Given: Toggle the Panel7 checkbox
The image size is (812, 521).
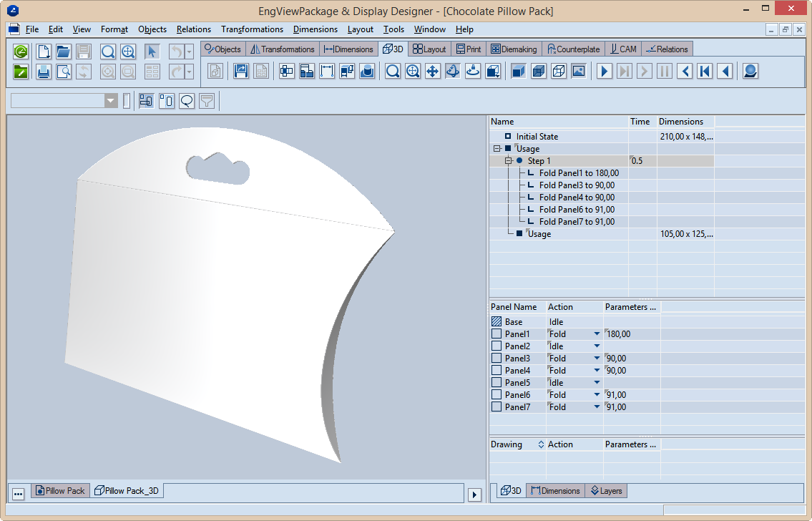Looking at the screenshot, I should coord(497,407).
